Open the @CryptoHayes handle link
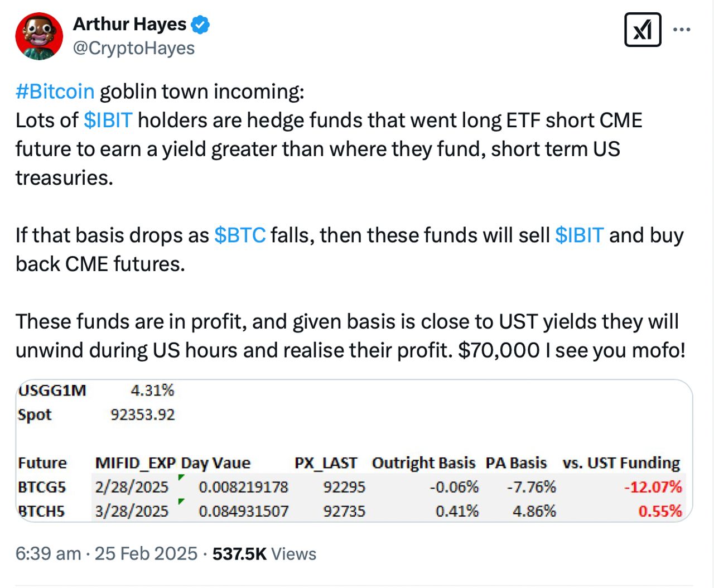 pos(134,49)
